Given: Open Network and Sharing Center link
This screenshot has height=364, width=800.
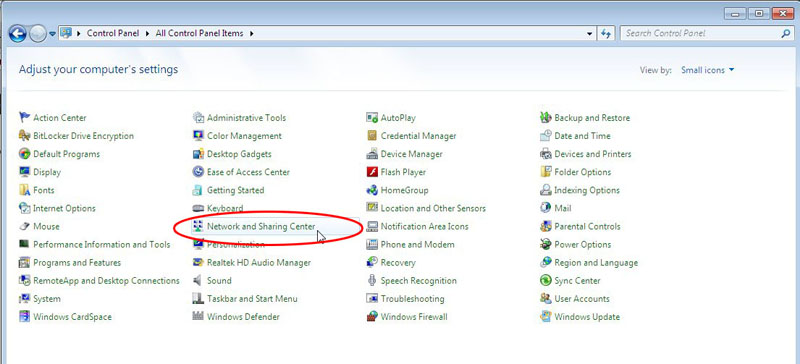Looking at the screenshot, I should click(261, 226).
